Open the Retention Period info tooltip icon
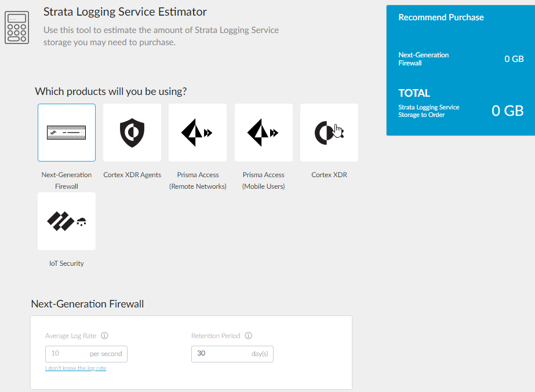The height and width of the screenshot is (392, 535). pyautogui.click(x=248, y=336)
